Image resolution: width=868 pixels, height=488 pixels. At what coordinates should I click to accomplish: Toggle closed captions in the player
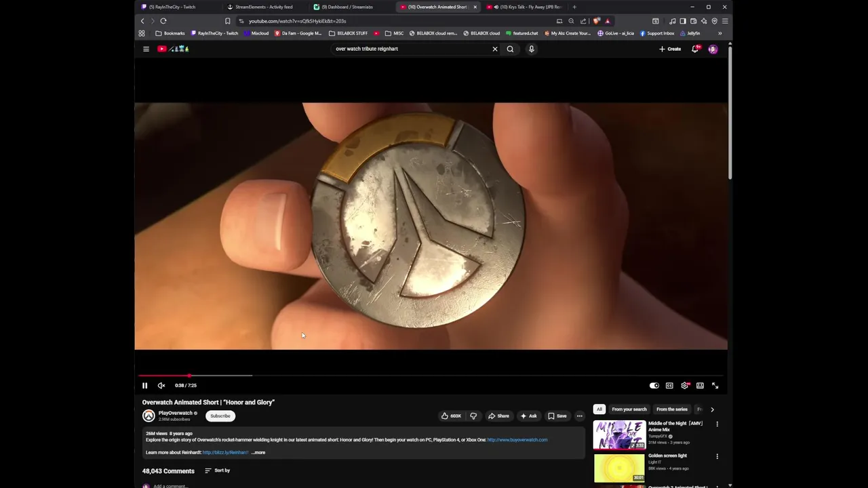[669, 386]
